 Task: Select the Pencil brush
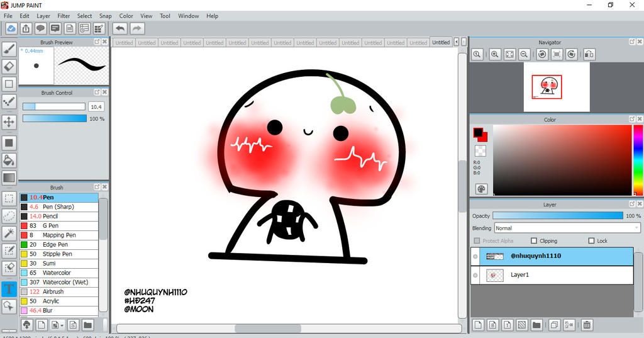point(59,216)
